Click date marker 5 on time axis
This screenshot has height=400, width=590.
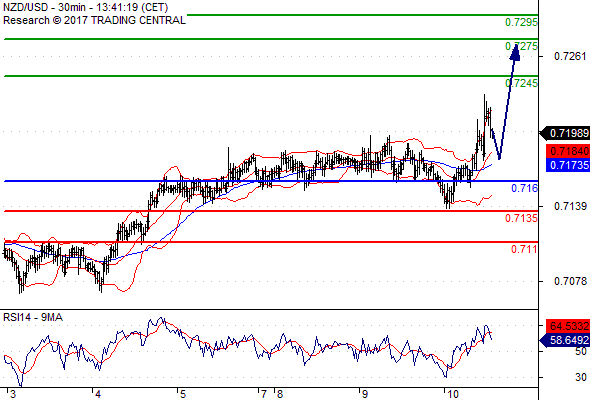coord(183,394)
